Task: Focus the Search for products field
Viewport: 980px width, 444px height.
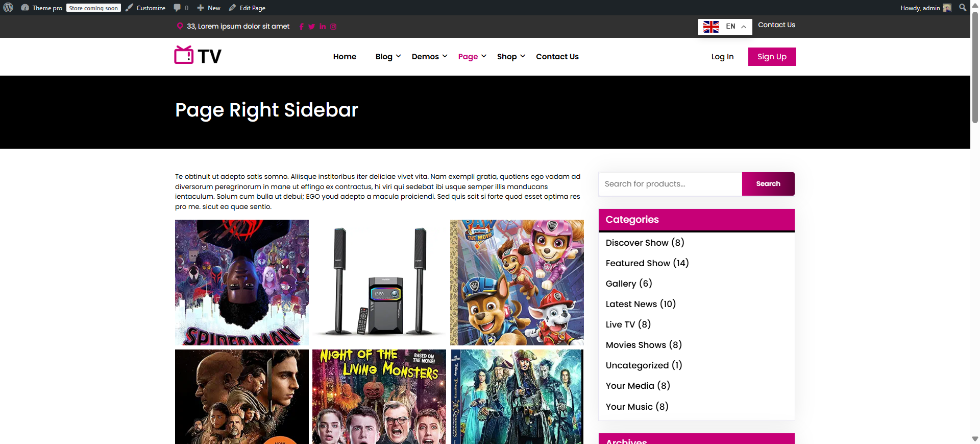Action: click(670, 184)
